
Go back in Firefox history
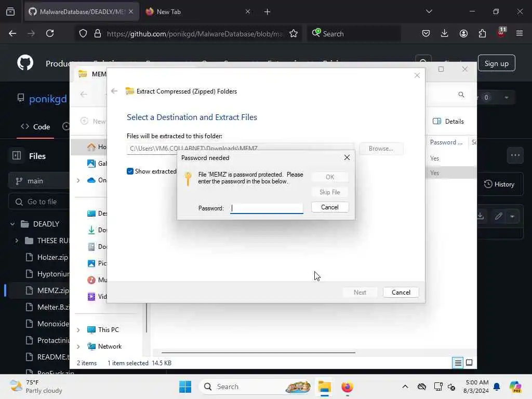click(x=12, y=33)
